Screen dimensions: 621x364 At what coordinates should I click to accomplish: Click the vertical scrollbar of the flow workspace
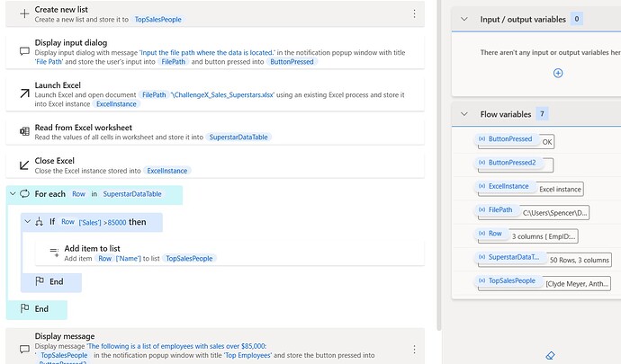(x=439, y=165)
